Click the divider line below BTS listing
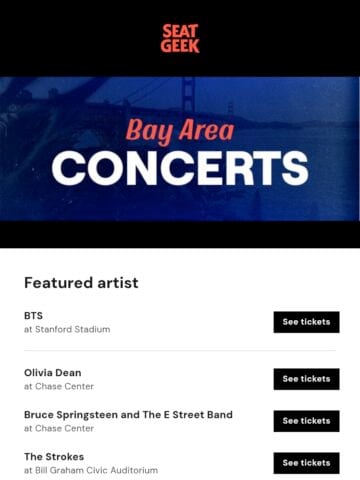The height and width of the screenshot is (480, 360). [x=180, y=351]
